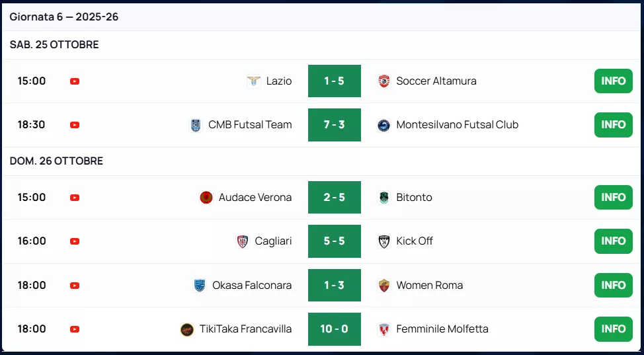The image size is (644, 355).
Task: Click the 10 - 0 result box
Action: pyautogui.click(x=335, y=329)
